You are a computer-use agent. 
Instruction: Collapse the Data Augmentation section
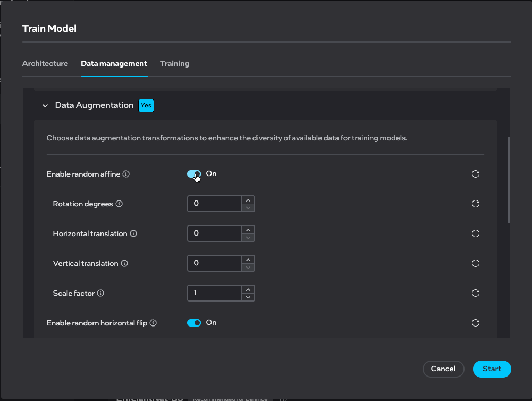[45, 105]
